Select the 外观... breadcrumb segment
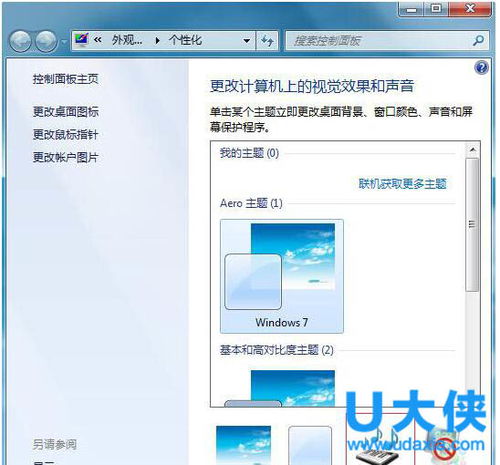This screenshot has height=465, width=500. [127, 40]
